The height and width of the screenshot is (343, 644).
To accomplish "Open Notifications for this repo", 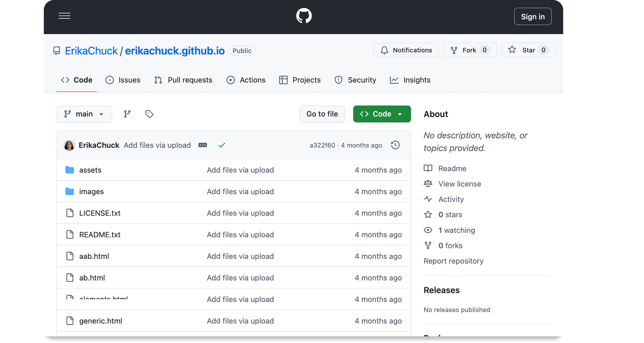I will pyautogui.click(x=406, y=50).
